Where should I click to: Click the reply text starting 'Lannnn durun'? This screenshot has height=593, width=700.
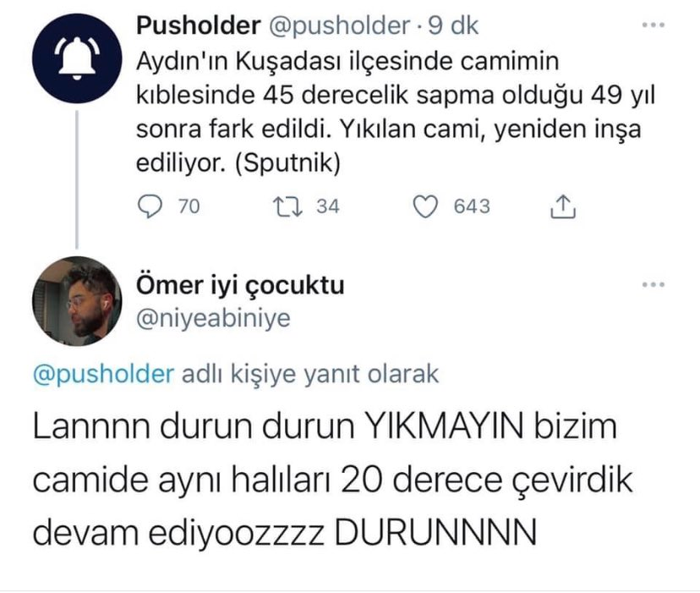(325, 480)
